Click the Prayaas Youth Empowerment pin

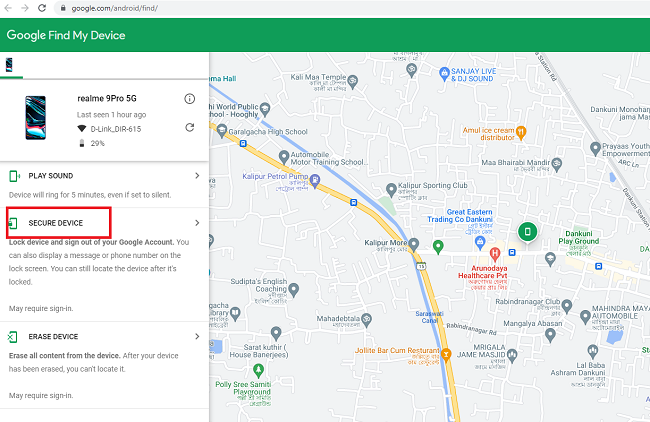595,148
